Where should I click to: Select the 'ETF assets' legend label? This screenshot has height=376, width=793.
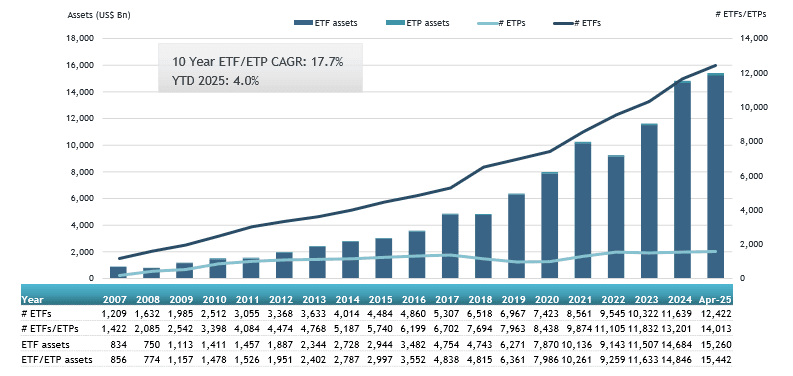336,23
